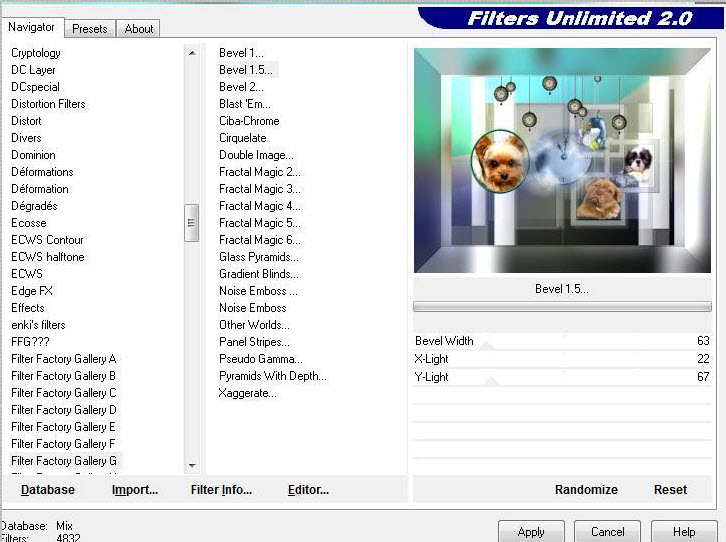The image size is (726, 542).
Task: Select Filter Factory Gallery D
Action: (x=63, y=410)
